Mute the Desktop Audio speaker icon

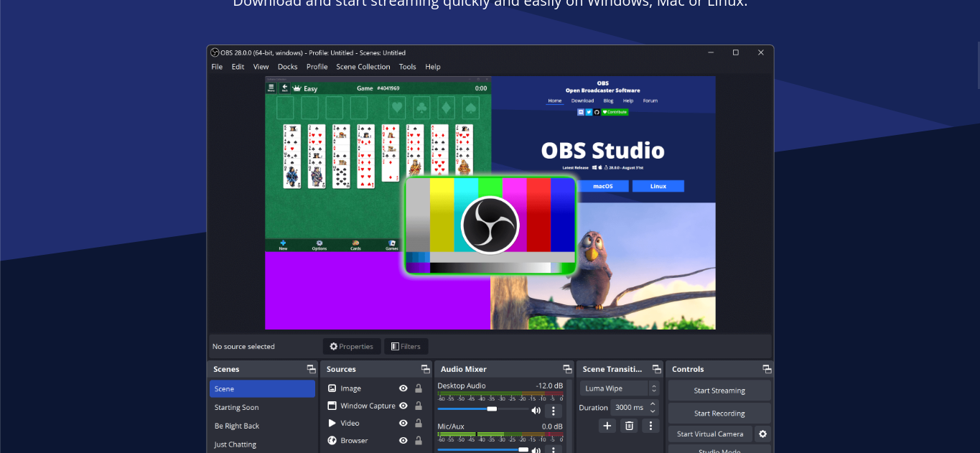click(536, 411)
